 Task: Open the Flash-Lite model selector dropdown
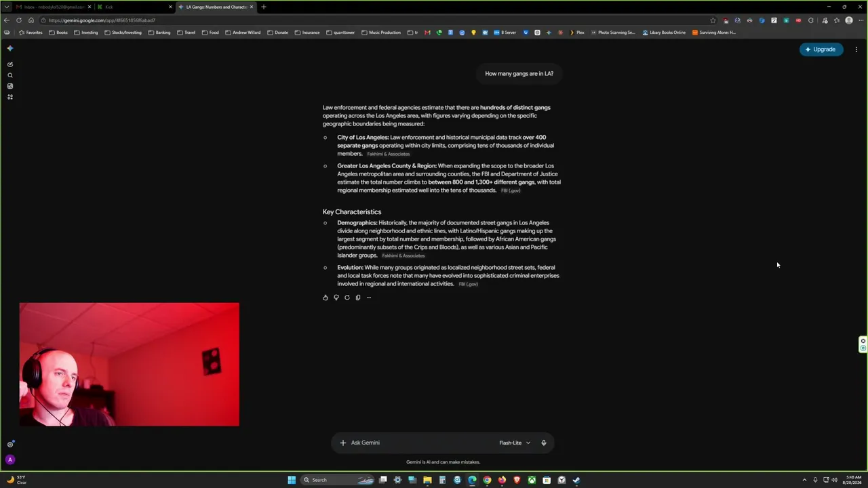point(515,443)
